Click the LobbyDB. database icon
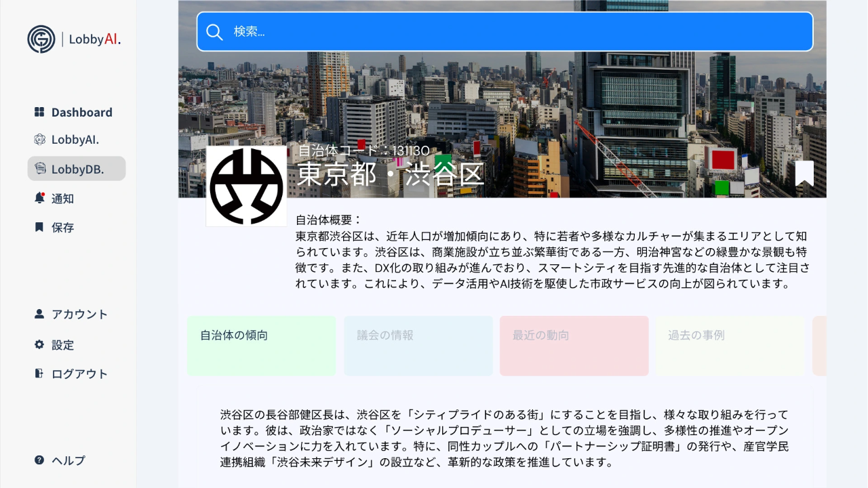Screen dimensions: 868x488 pos(39,169)
